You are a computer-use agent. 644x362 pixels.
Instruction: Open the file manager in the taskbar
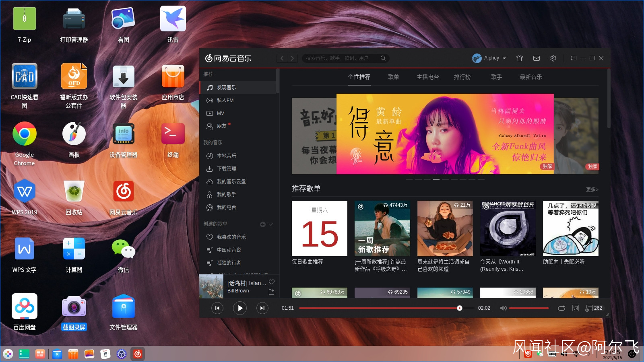(57, 354)
